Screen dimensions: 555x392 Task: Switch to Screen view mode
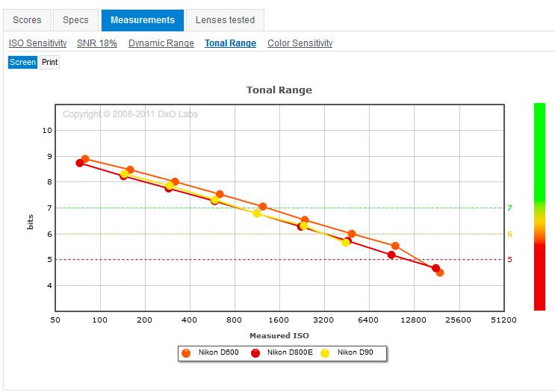click(x=22, y=62)
